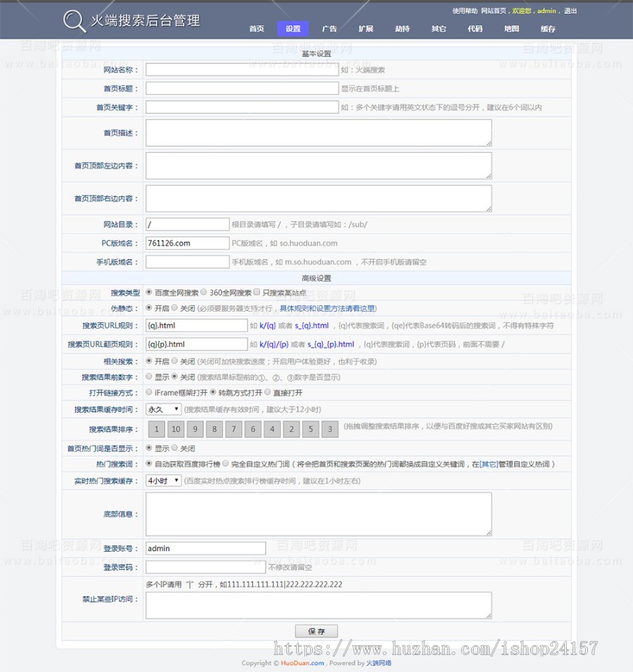This screenshot has width=633, height=672.
Task: Open the 代码 menu tab
Action: pyautogui.click(x=475, y=29)
